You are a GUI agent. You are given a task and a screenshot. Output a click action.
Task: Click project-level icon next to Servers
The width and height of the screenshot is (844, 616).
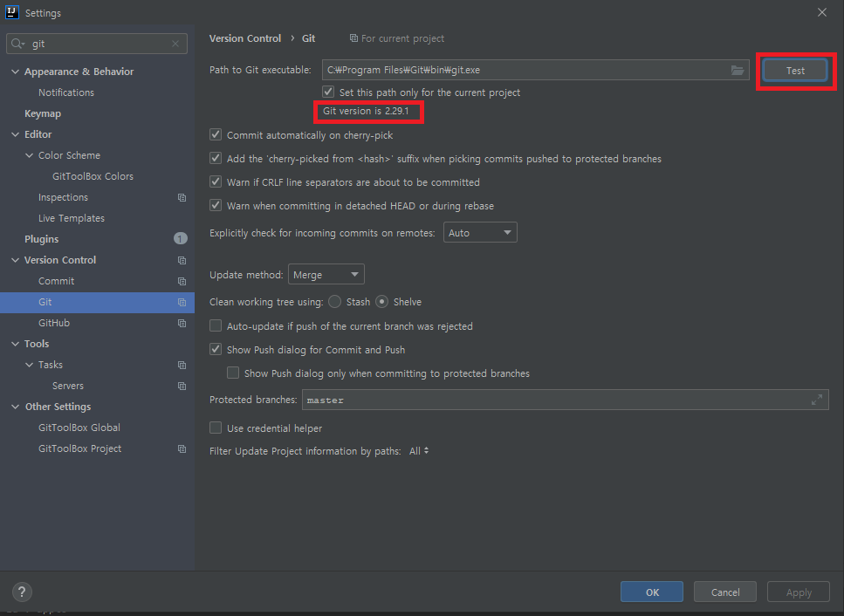coord(182,387)
